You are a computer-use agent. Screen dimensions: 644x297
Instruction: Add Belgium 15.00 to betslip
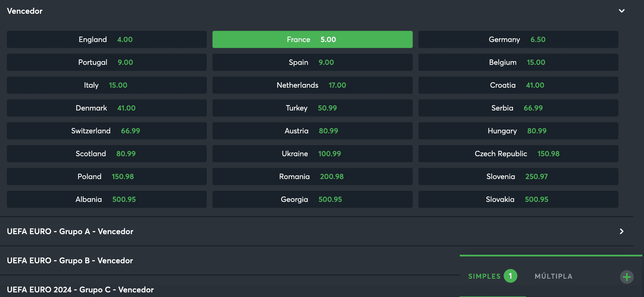coord(518,62)
